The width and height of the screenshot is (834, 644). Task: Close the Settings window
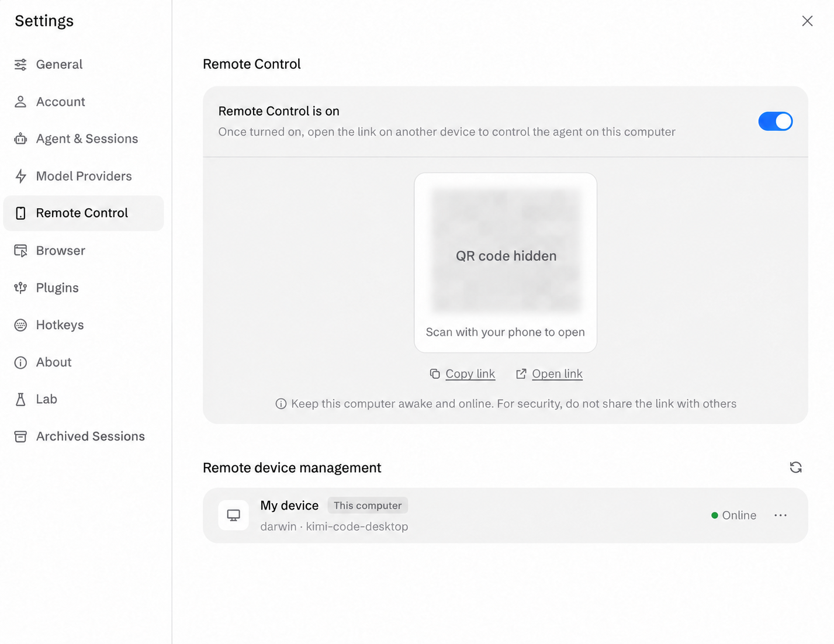(x=807, y=21)
